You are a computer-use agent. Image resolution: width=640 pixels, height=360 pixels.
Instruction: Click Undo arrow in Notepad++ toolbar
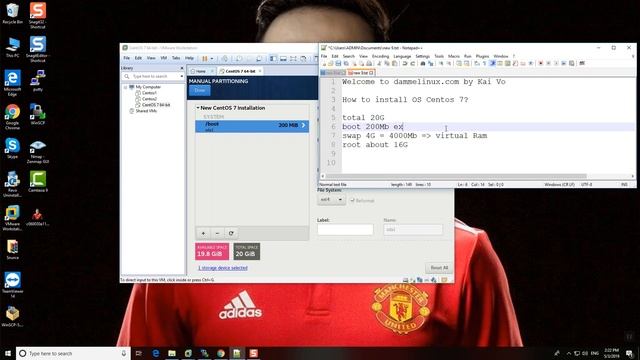coord(405,64)
